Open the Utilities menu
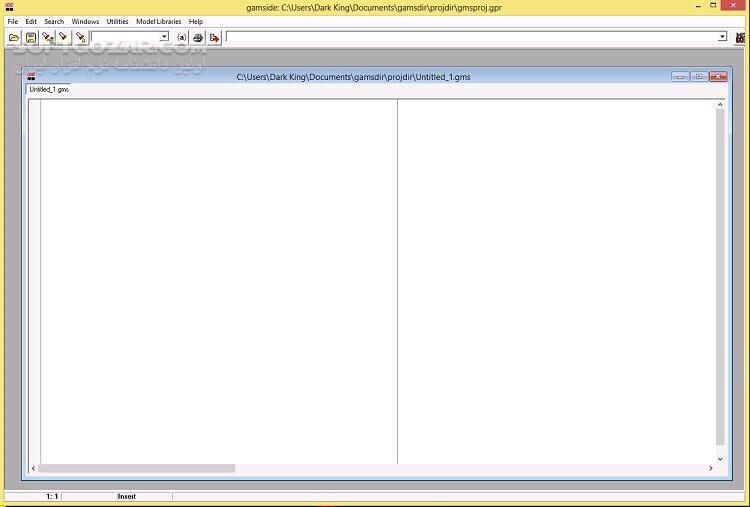 [x=117, y=21]
